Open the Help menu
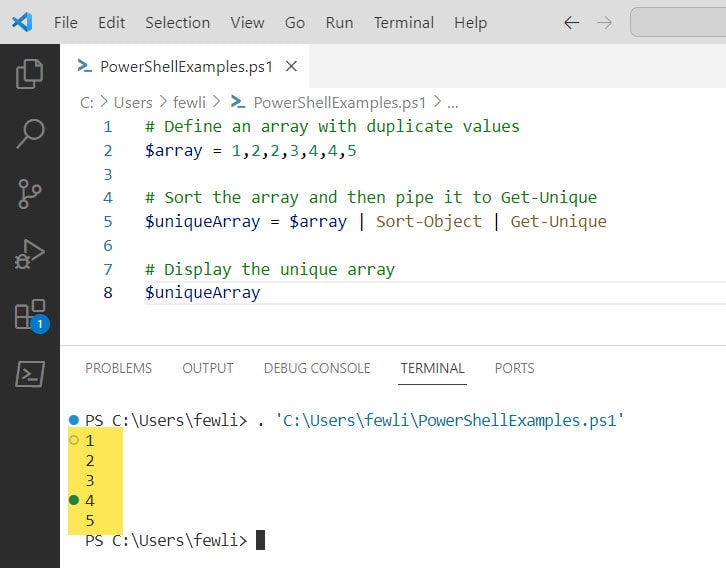This screenshot has height=568, width=726. [x=470, y=22]
